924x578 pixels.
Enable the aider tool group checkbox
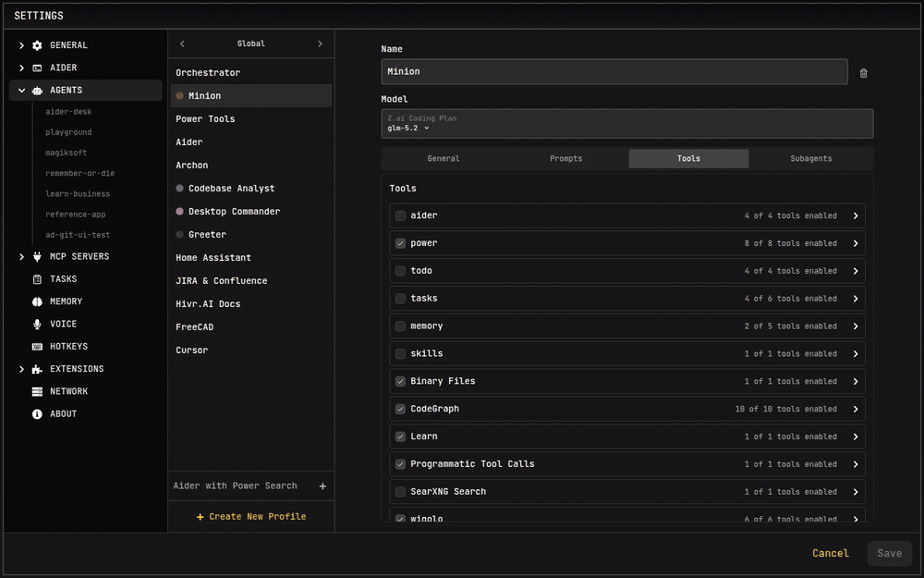click(x=400, y=215)
